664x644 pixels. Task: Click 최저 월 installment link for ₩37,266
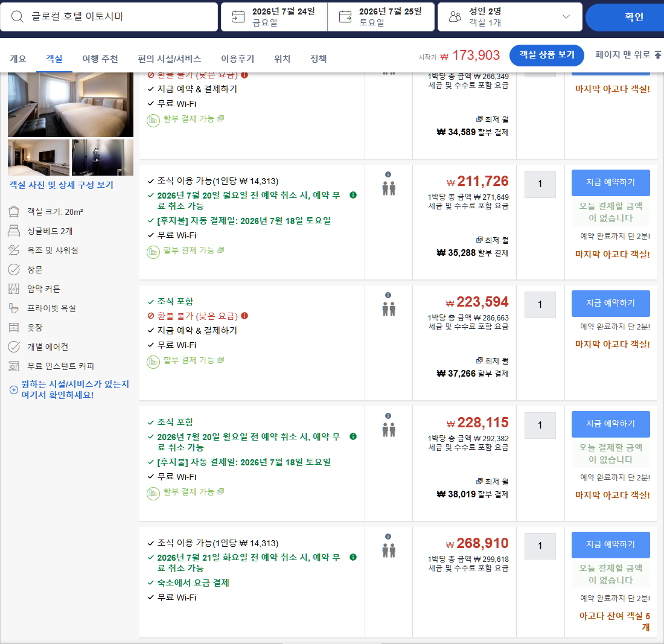click(x=492, y=361)
